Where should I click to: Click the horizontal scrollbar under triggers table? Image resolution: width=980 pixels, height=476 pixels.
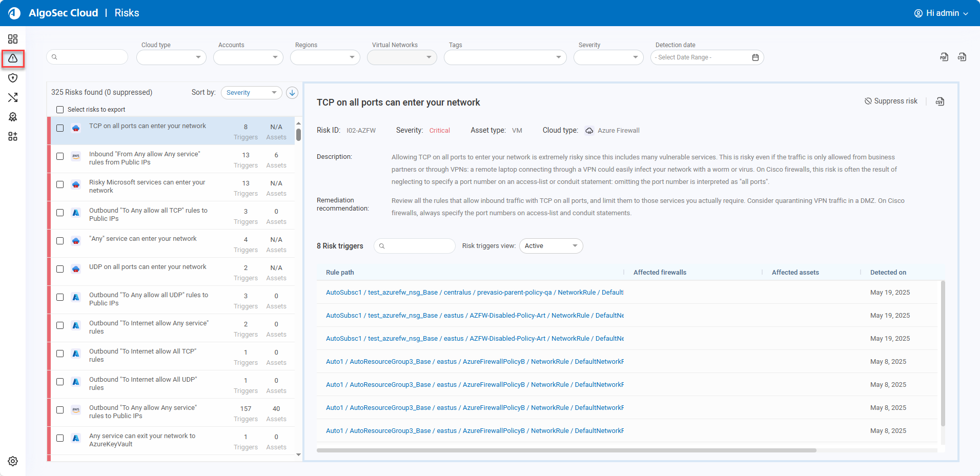coord(566,450)
